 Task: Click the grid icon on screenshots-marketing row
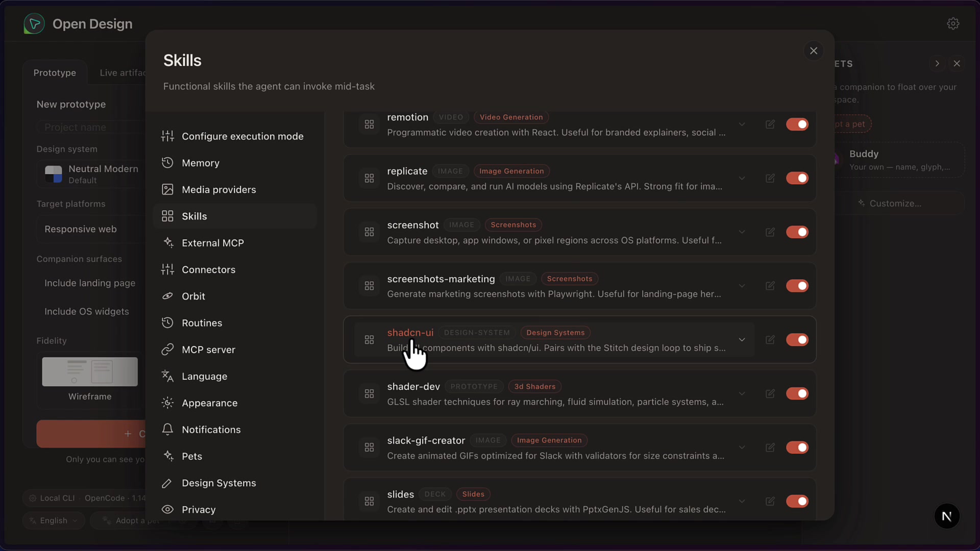point(369,286)
